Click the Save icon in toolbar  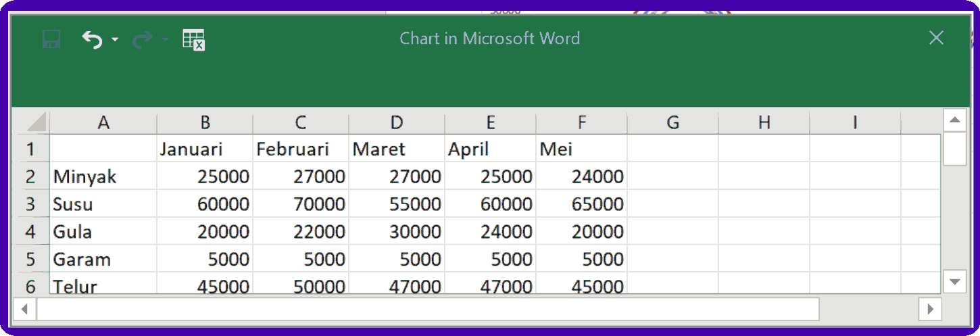(52, 39)
